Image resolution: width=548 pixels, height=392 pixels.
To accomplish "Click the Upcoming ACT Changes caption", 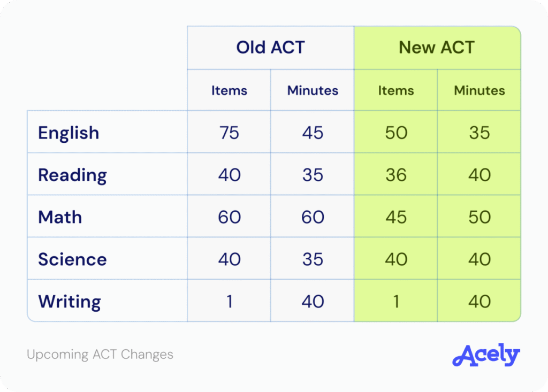I will pos(100,354).
